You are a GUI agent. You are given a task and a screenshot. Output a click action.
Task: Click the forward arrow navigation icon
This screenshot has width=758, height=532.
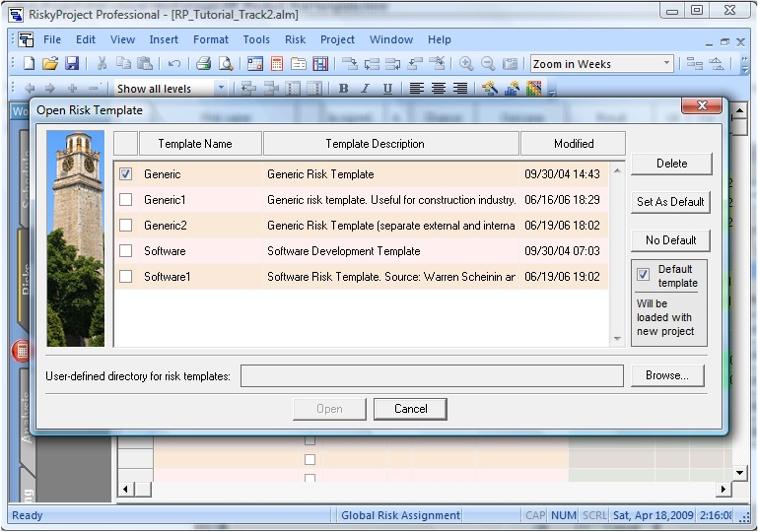(x=50, y=89)
